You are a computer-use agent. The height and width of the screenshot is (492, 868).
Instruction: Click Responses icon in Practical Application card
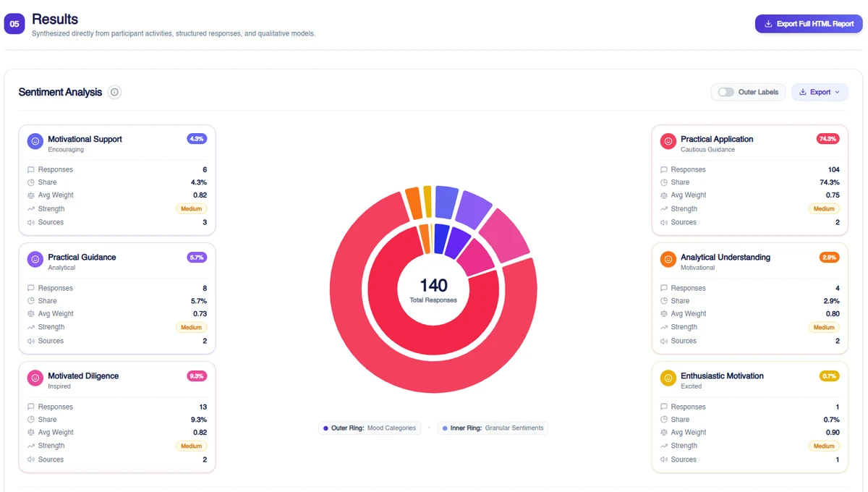click(664, 169)
